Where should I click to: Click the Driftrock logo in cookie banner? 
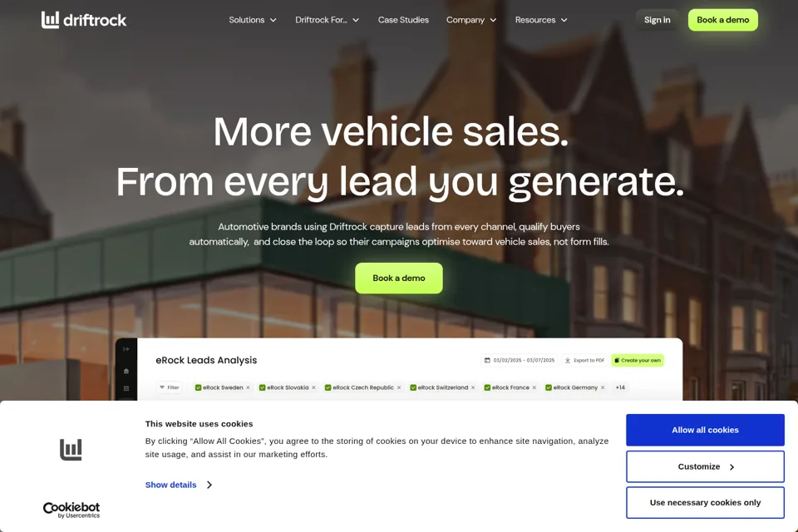click(x=71, y=450)
